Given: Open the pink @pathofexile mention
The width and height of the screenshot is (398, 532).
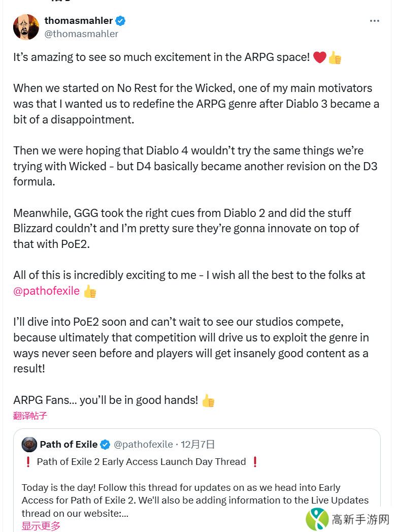Looking at the screenshot, I should pyautogui.click(x=46, y=291).
